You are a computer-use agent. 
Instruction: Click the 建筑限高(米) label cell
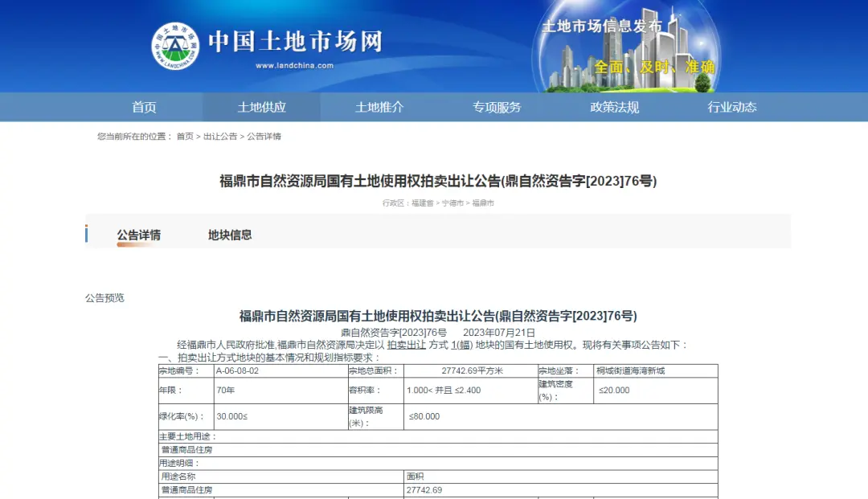coord(376,416)
